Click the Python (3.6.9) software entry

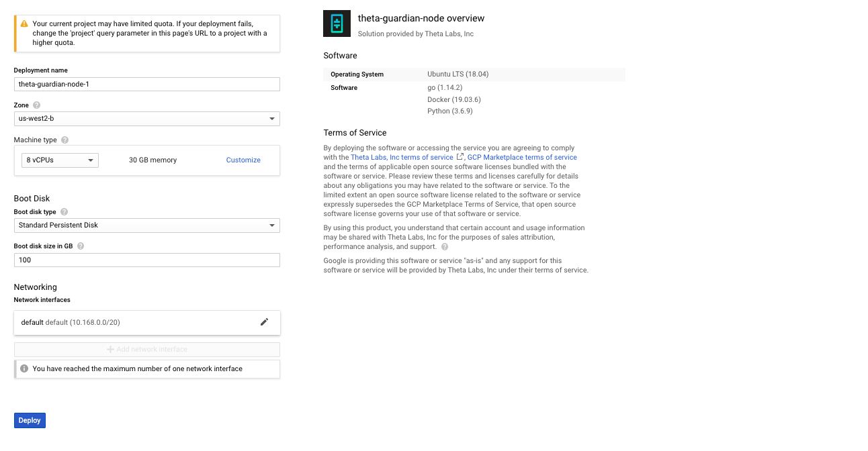click(450, 111)
